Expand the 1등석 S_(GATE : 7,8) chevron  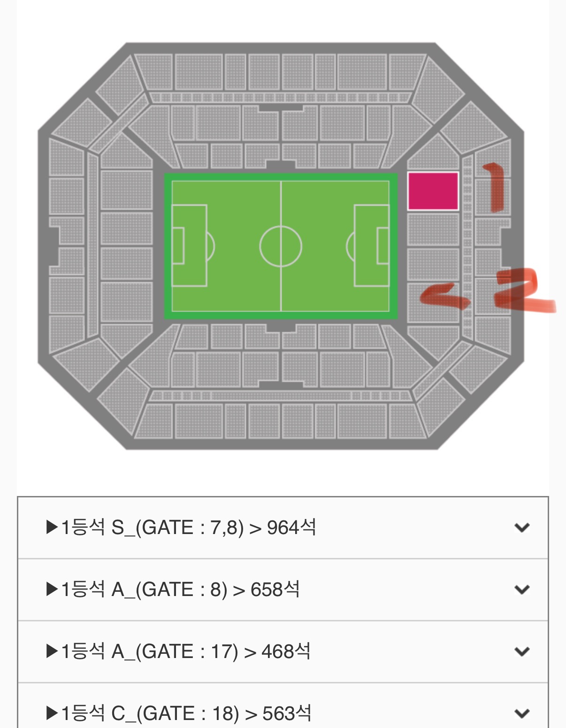pyautogui.click(x=522, y=527)
